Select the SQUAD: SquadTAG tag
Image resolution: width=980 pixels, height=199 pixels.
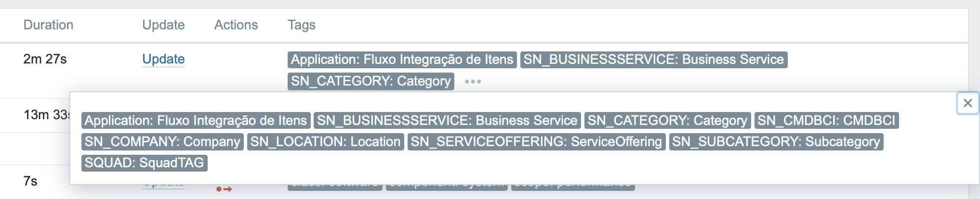coord(144,163)
